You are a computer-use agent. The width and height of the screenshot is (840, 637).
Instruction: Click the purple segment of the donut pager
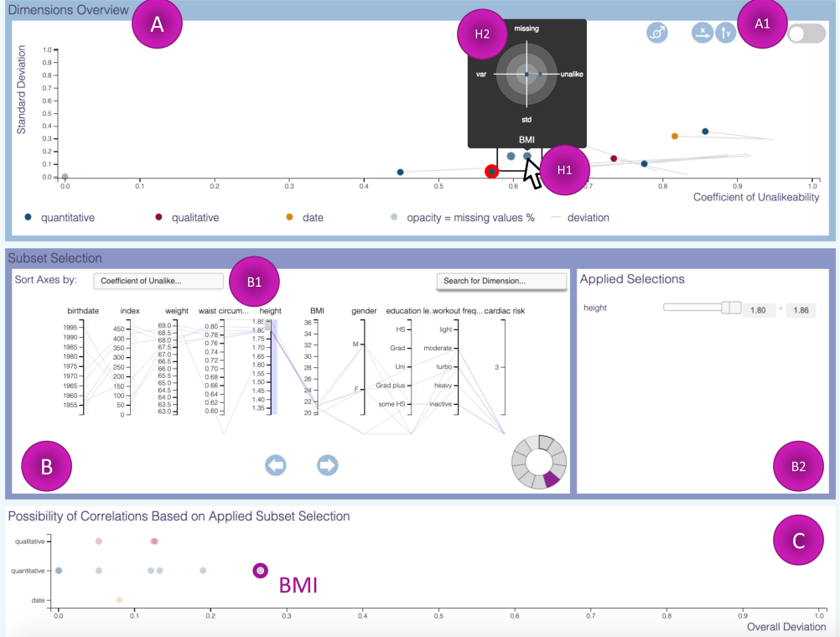pos(550,478)
